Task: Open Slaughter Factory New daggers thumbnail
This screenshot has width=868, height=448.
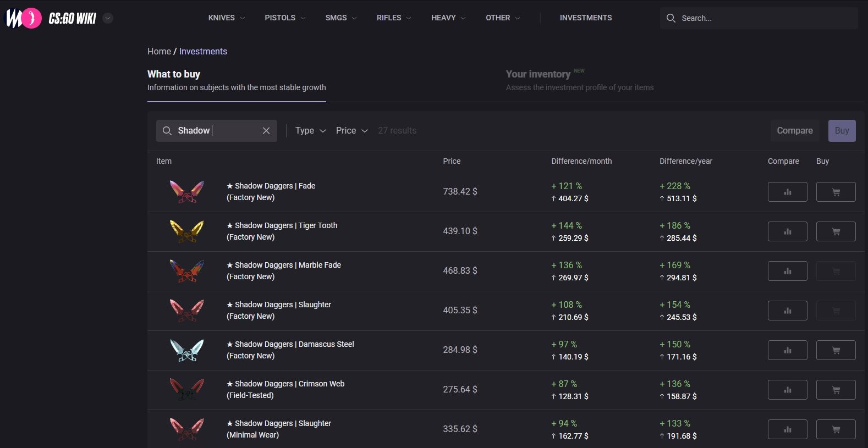Action: [x=187, y=311]
